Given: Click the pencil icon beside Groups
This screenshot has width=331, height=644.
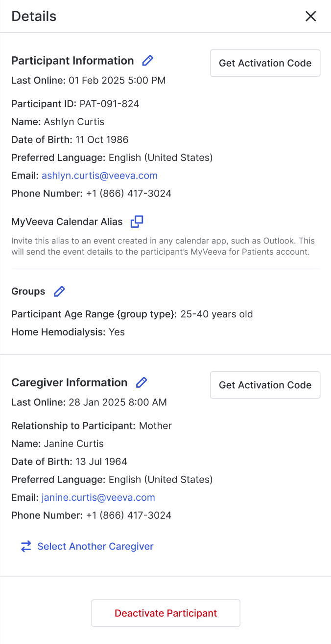Looking at the screenshot, I should click(x=59, y=291).
